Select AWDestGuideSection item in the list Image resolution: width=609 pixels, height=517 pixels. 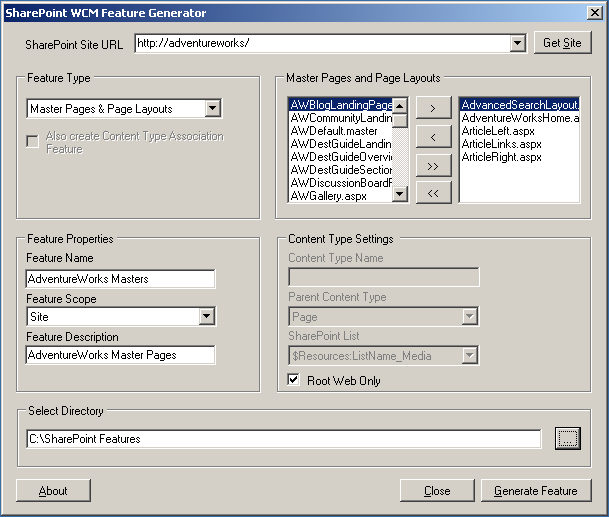click(341, 170)
